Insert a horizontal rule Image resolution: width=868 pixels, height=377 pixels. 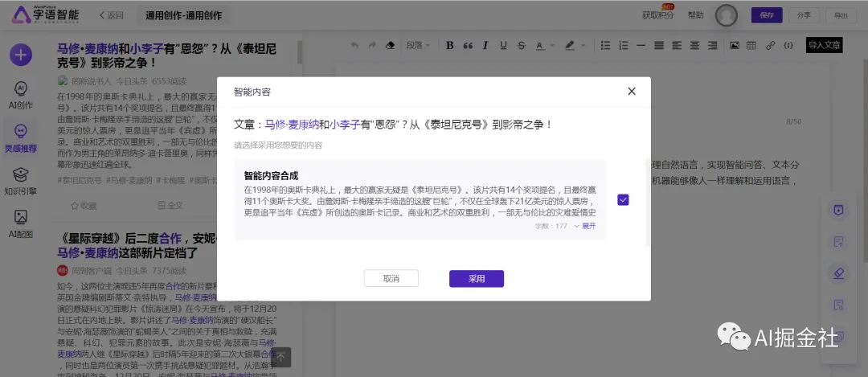pos(641,45)
